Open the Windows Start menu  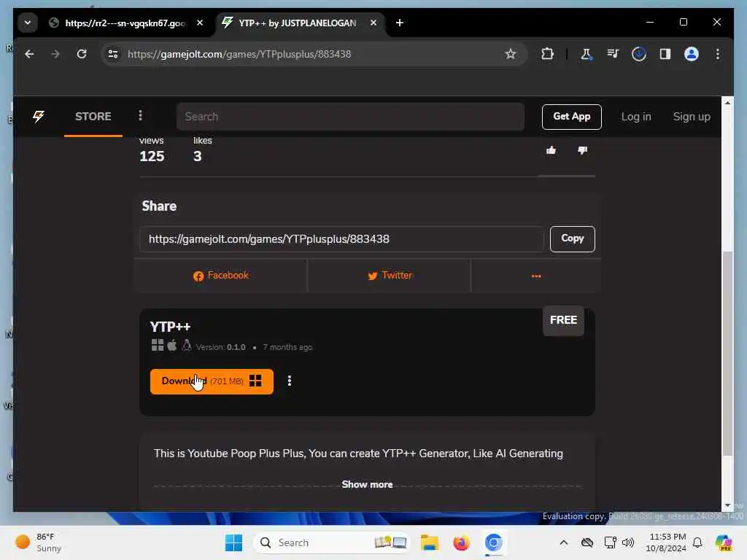click(233, 542)
